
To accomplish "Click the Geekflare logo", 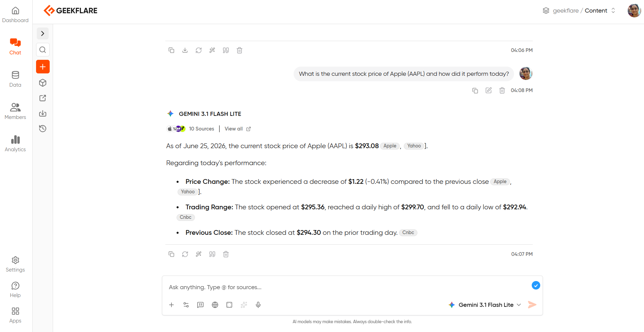I will [70, 11].
